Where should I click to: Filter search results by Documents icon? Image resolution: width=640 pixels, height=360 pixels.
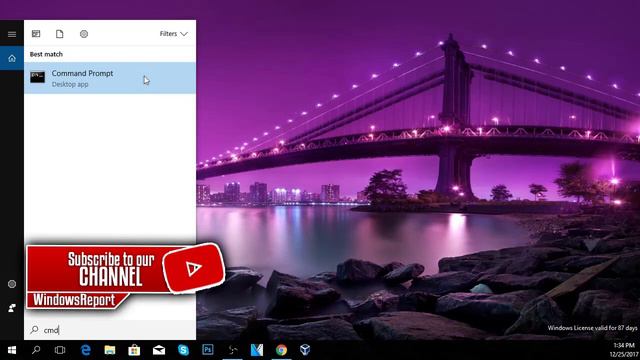click(x=60, y=34)
